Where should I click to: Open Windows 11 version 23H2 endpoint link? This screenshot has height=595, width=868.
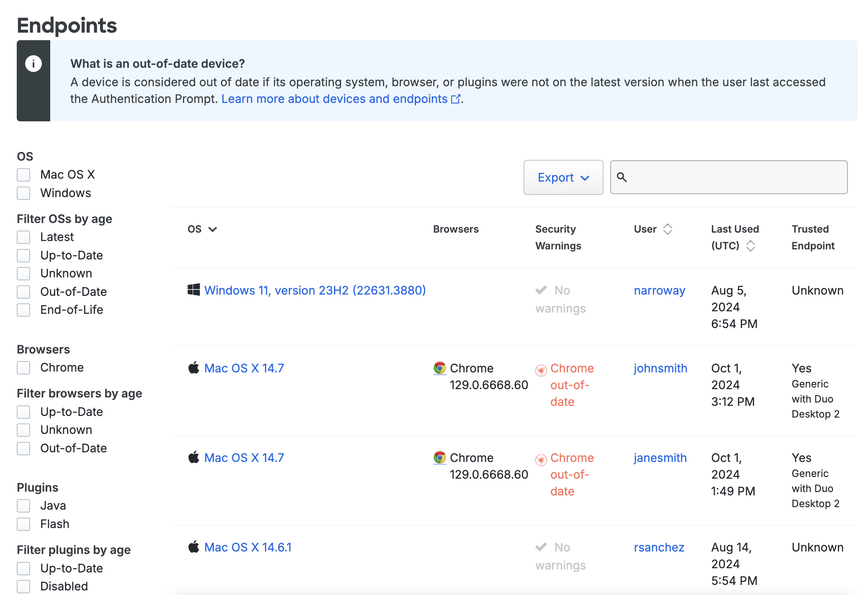[315, 290]
